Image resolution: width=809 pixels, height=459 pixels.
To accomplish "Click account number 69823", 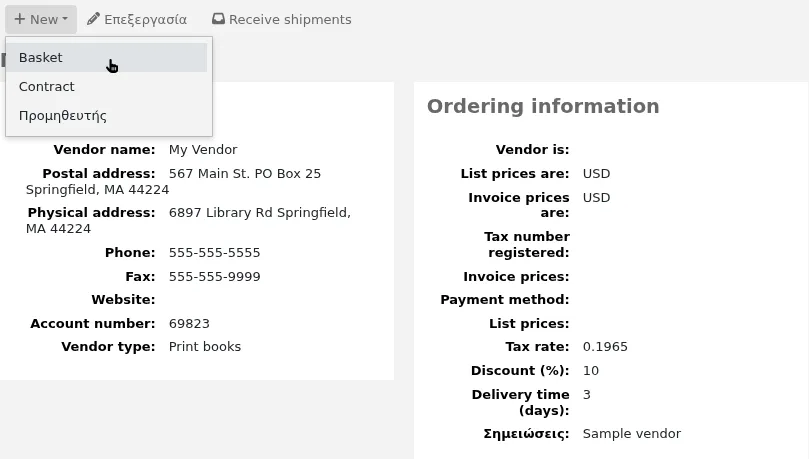I will (189, 323).
